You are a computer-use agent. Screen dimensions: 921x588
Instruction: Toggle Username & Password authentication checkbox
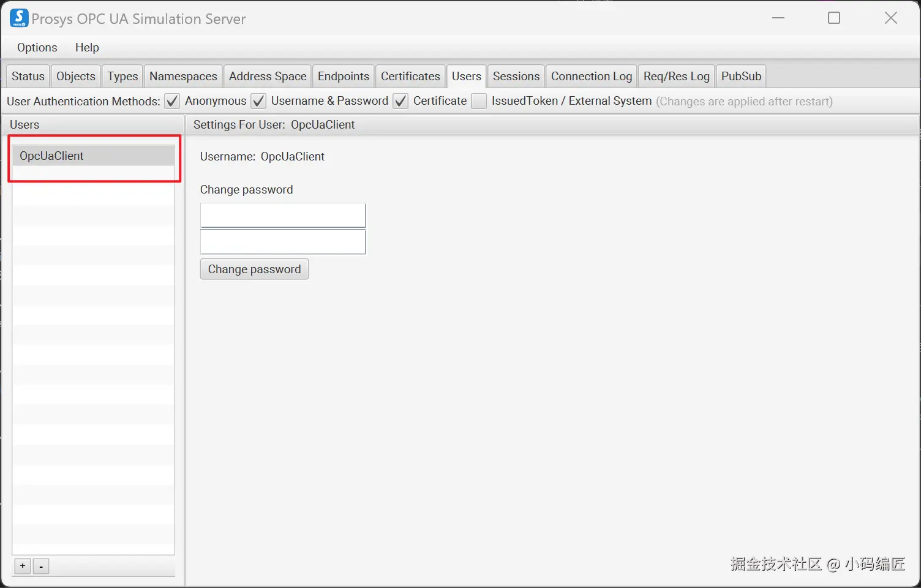258,101
